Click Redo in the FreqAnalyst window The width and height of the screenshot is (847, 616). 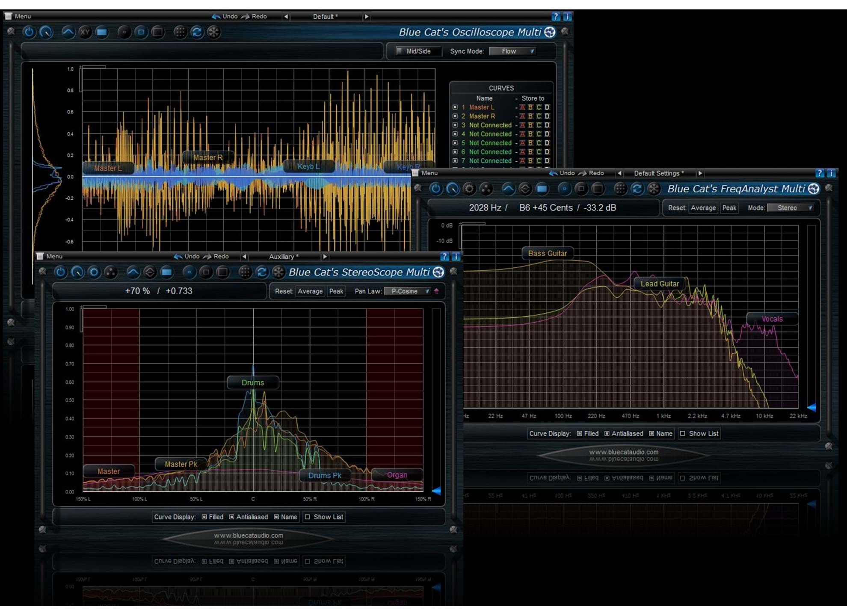point(591,173)
